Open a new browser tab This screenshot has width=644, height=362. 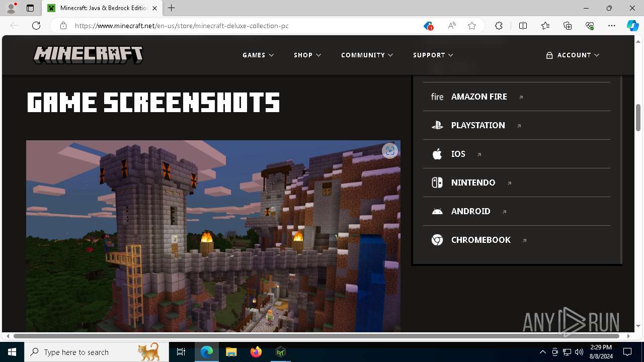[172, 8]
